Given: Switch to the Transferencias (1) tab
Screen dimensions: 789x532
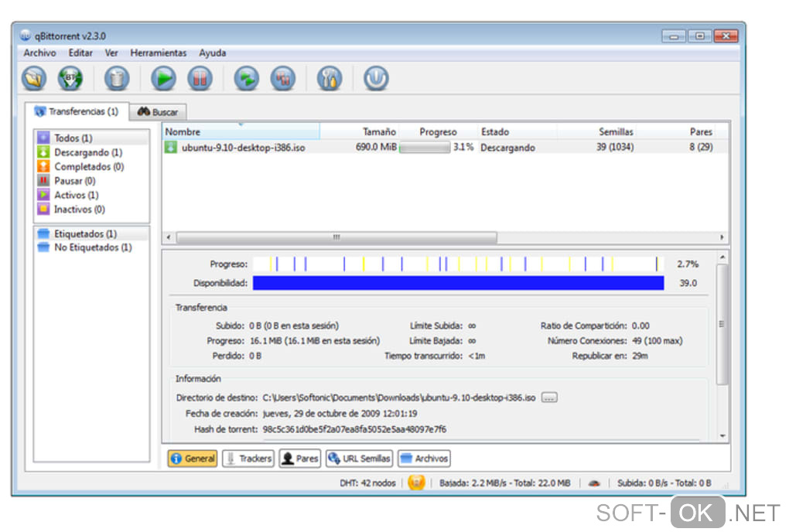Looking at the screenshot, I should (77, 111).
